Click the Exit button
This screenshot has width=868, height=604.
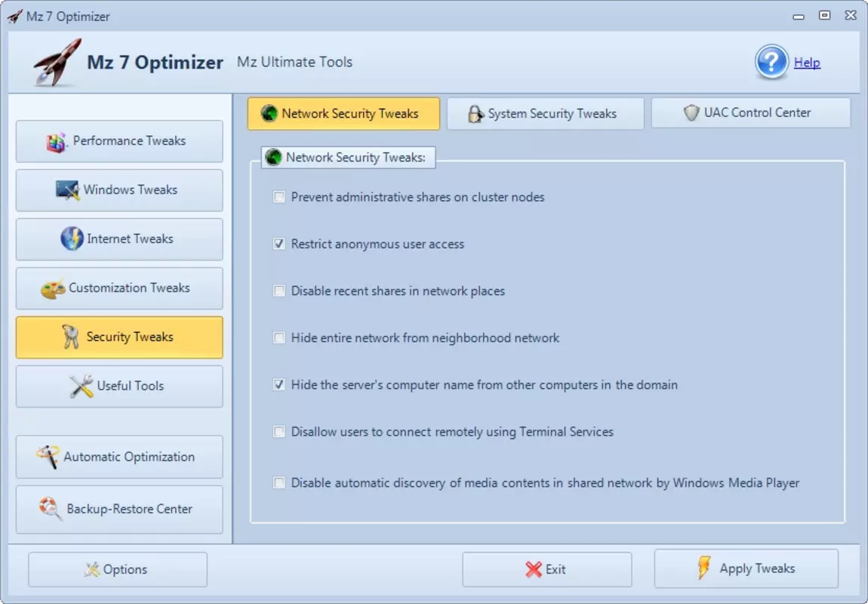(547, 569)
